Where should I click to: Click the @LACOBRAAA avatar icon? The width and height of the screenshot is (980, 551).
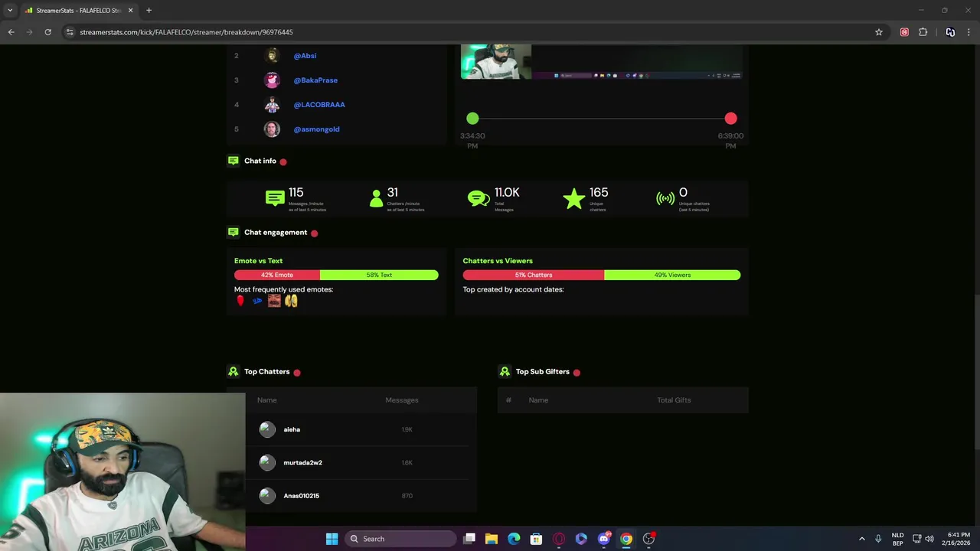[272, 104]
